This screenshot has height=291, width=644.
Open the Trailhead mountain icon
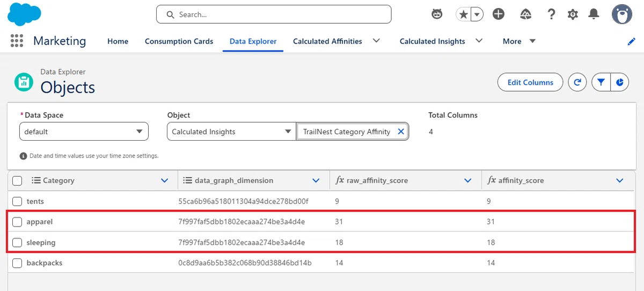point(526,14)
